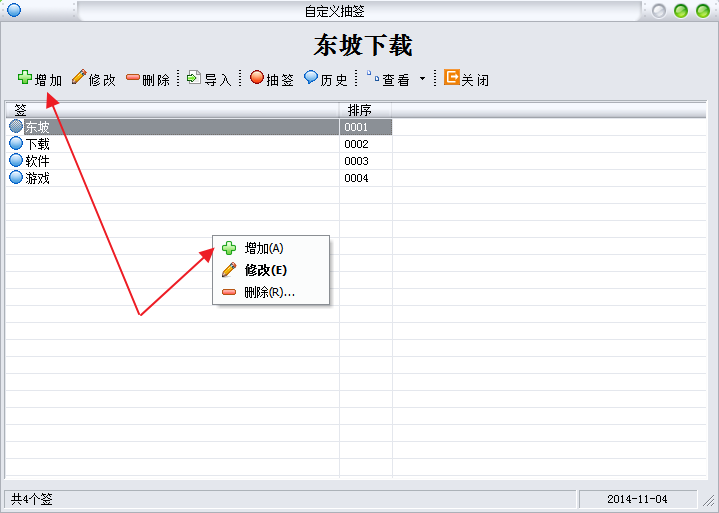Click the 导入 import toolbar icon
719x513 pixels.
click(194, 77)
